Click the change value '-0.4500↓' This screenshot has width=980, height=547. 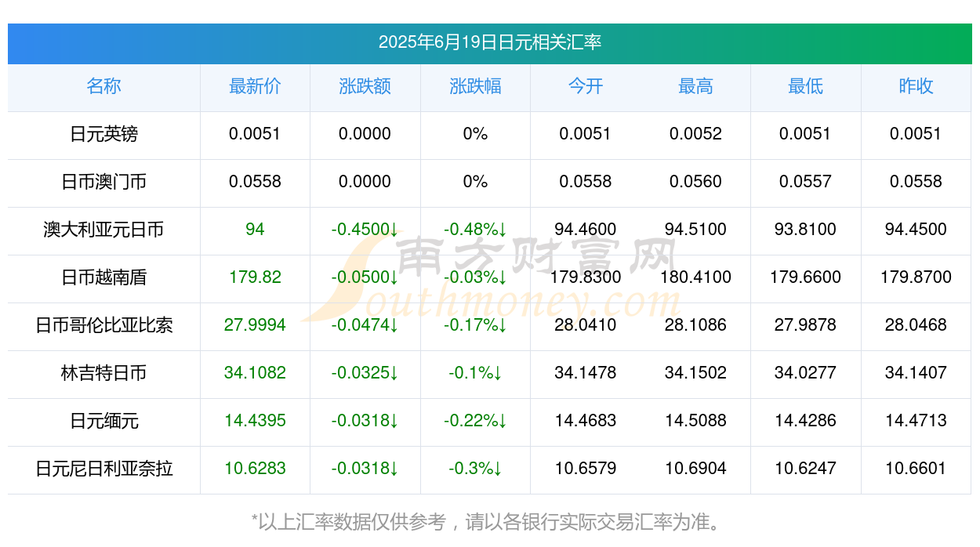coord(365,230)
